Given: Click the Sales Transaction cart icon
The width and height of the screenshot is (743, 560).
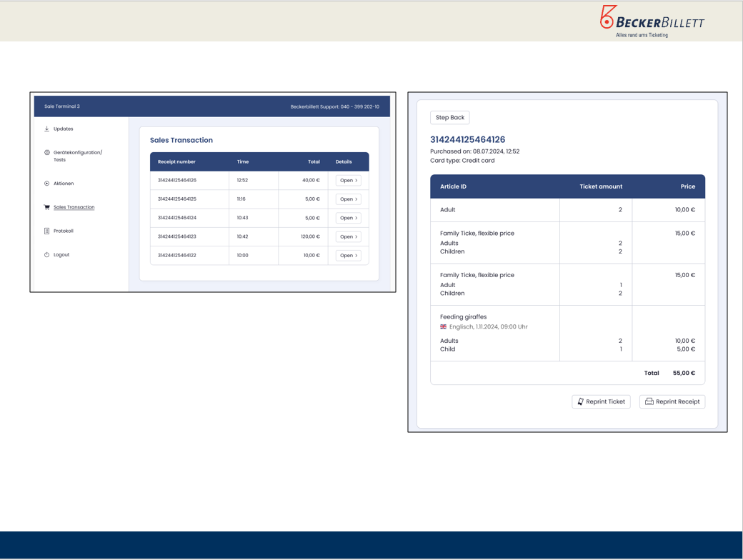Looking at the screenshot, I should pos(47,207).
